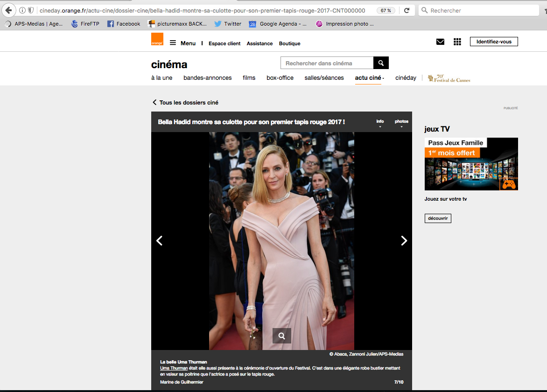547x392 pixels.
Task: Show next photo with right arrow
Action: pos(404,240)
